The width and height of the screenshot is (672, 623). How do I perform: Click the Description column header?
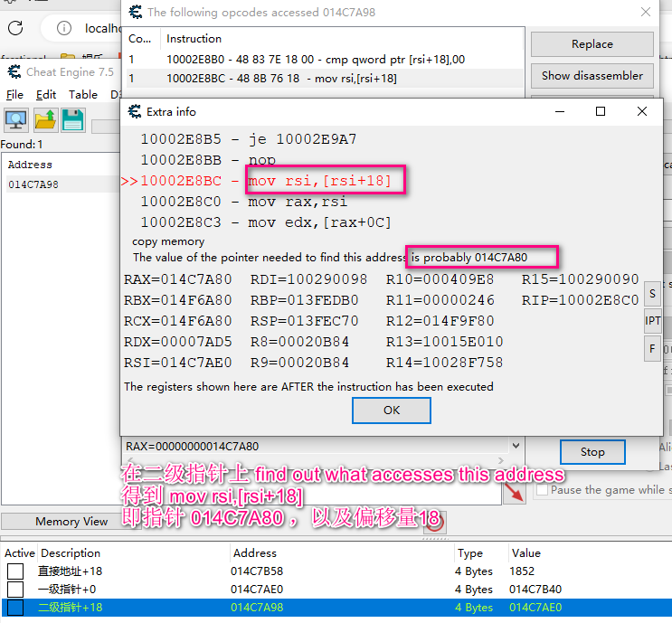pos(71,553)
